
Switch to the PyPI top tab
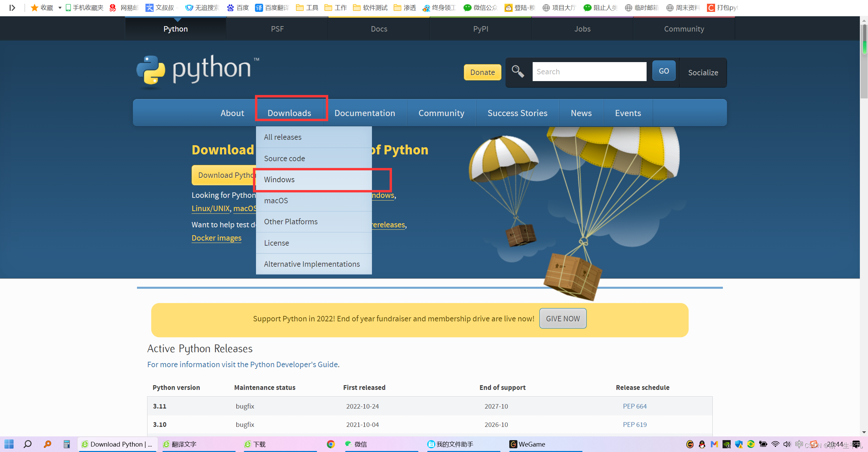click(x=480, y=29)
